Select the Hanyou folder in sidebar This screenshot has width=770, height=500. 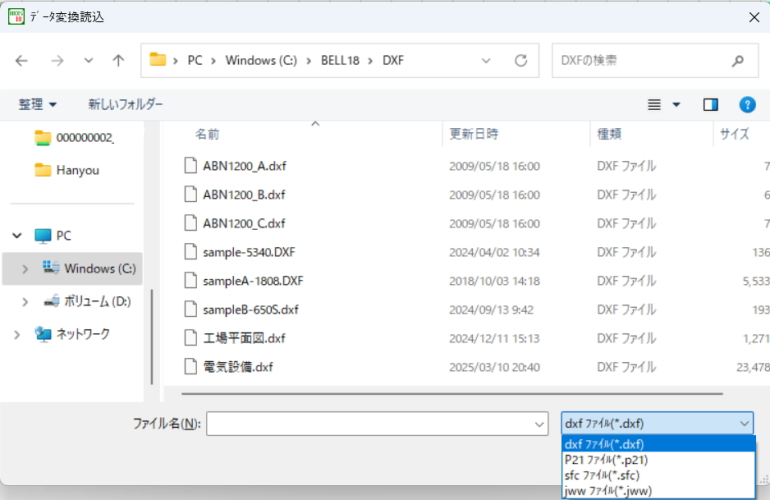click(x=77, y=170)
